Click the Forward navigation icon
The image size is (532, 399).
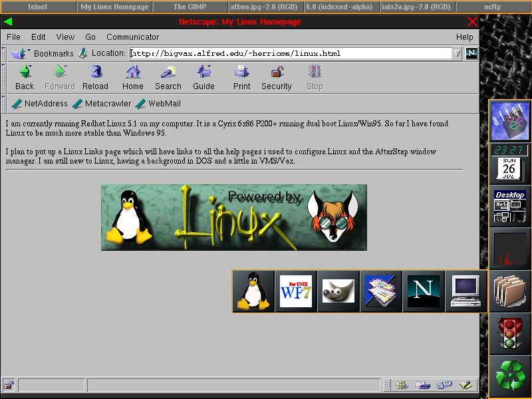coord(60,72)
